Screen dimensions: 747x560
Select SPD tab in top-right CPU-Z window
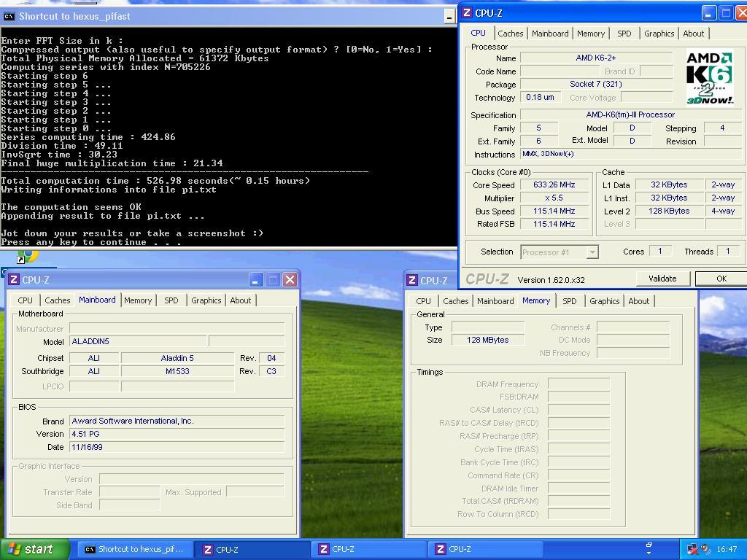(x=624, y=34)
